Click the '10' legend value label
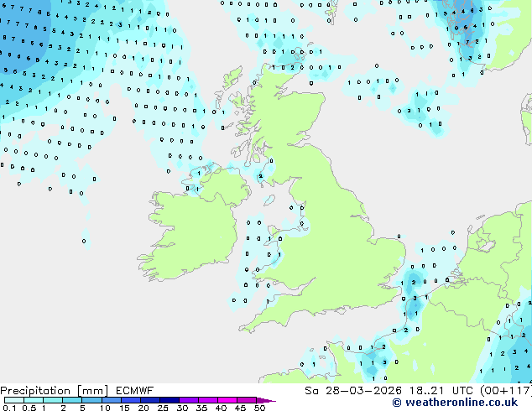 (x=105, y=408)
